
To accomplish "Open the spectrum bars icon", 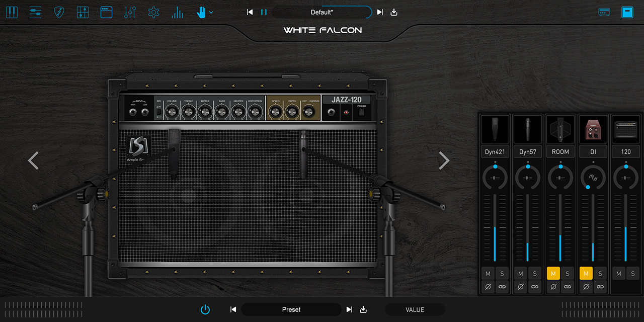I will 177,12.
